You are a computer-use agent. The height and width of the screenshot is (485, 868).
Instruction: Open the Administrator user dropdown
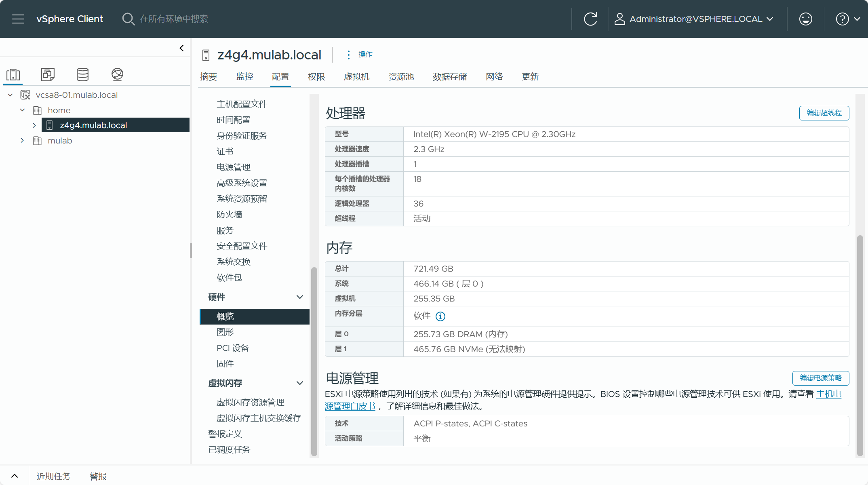(694, 19)
